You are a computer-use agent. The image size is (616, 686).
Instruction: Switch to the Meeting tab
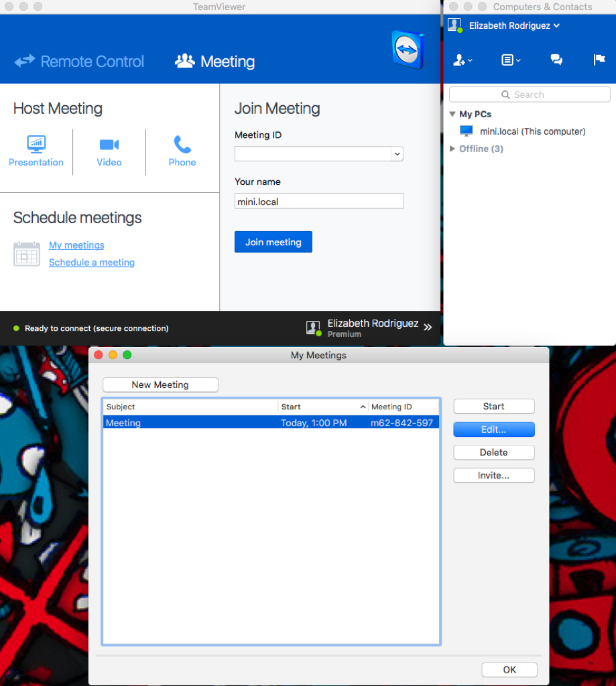(x=214, y=61)
